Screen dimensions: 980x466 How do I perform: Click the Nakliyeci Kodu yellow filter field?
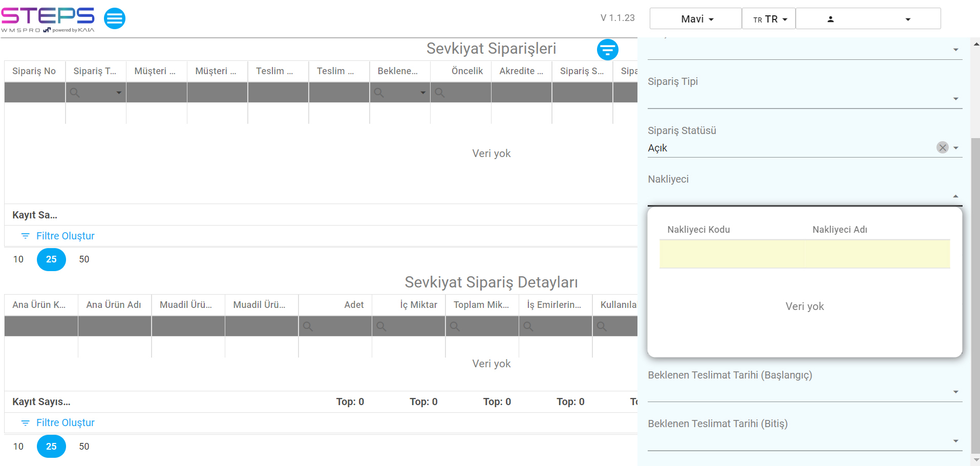732,254
